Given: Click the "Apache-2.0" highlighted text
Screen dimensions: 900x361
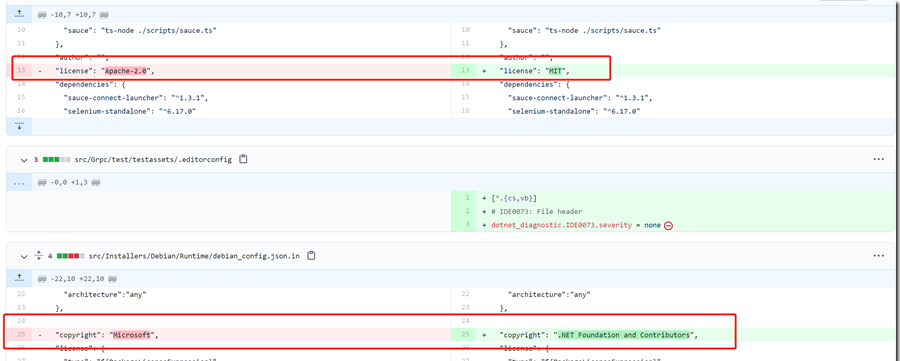Looking at the screenshot, I should (x=127, y=71).
